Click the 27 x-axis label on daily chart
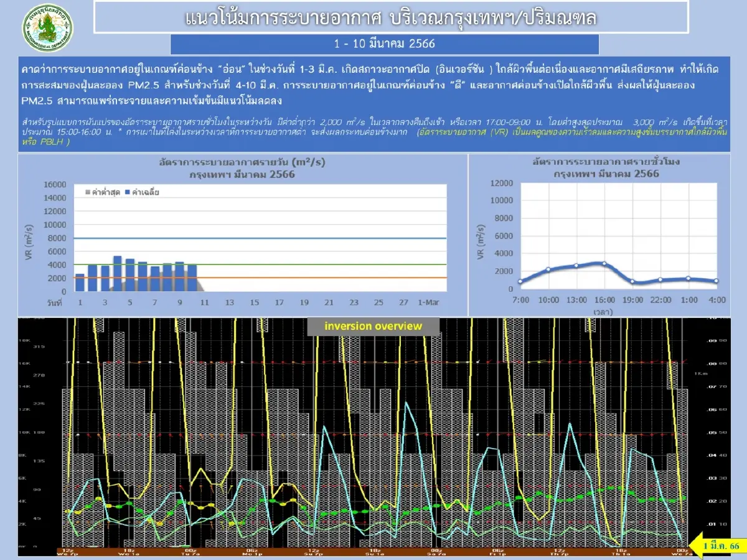 (403, 302)
